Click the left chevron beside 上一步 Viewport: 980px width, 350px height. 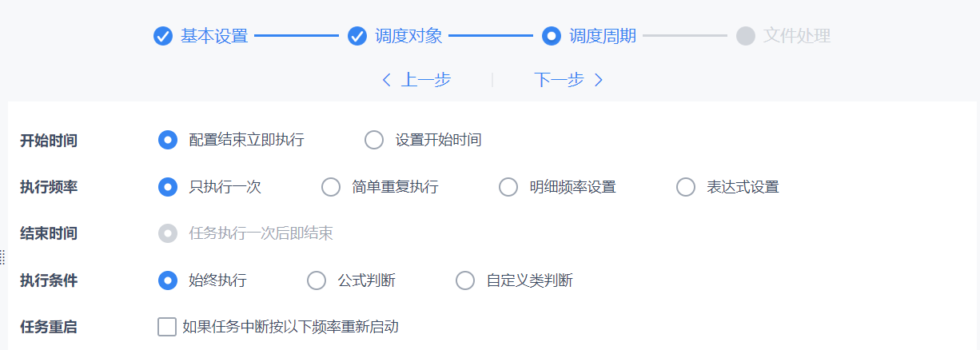387,80
